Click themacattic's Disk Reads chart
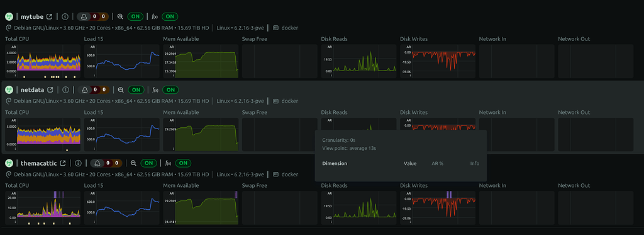The width and height of the screenshot is (644, 235). point(358,208)
